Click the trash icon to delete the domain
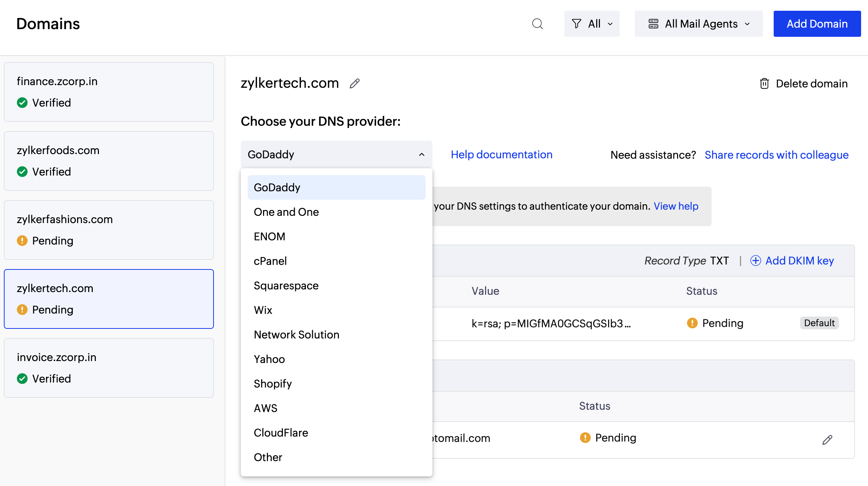868x486 pixels. click(764, 84)
